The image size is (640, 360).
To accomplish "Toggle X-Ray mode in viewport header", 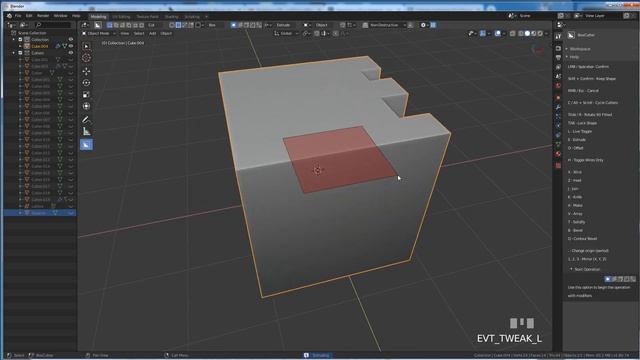I will pyautogui.click(x=513, y=33).
